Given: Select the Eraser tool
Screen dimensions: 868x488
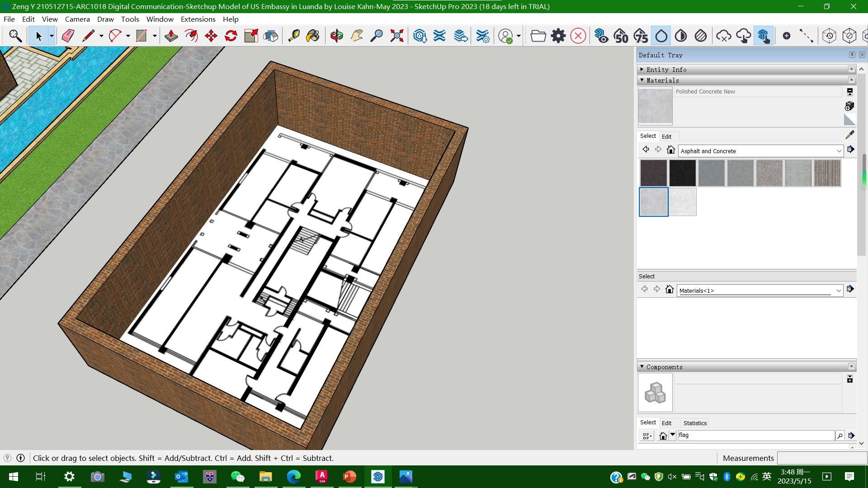Looking at the screenshot, I should click(68, 36).
